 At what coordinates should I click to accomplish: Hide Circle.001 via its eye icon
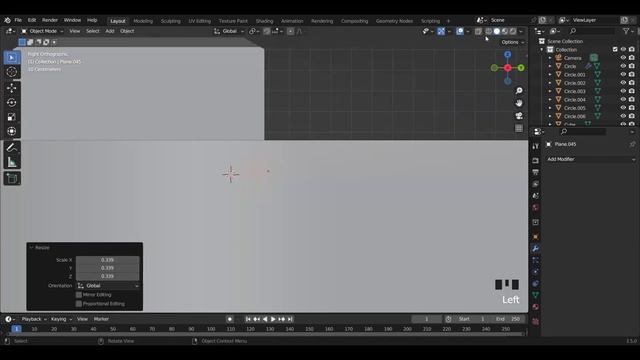pos(623,75)
